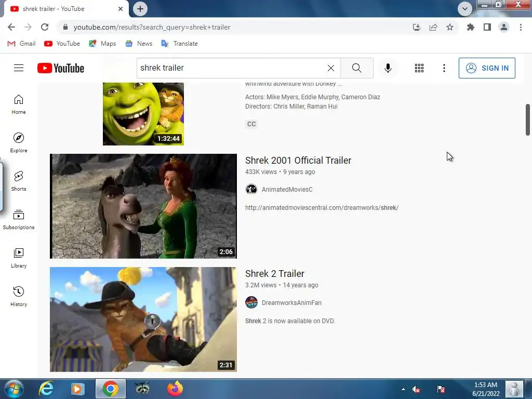Open the YouTube apps grid icon
The width and height of the screenshot is (532, 399).
(x=419, y=68)
